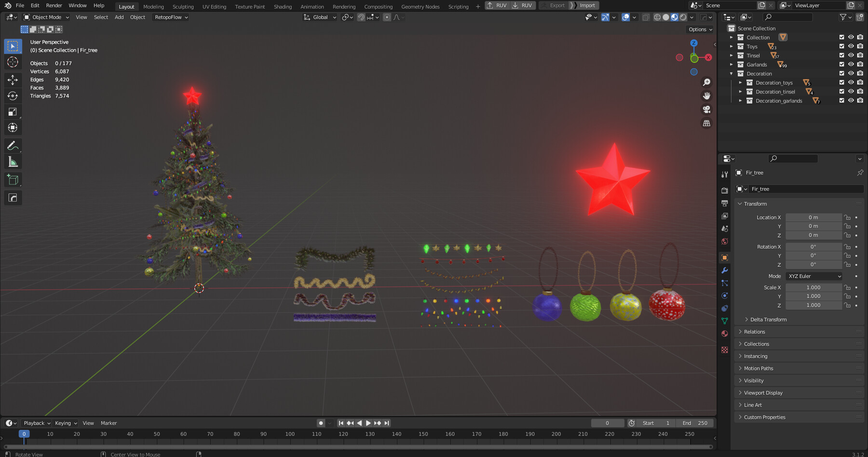Screen dimensions: 868x457
Task: Open the Render Properties tab
Action: tap(725, 190)
